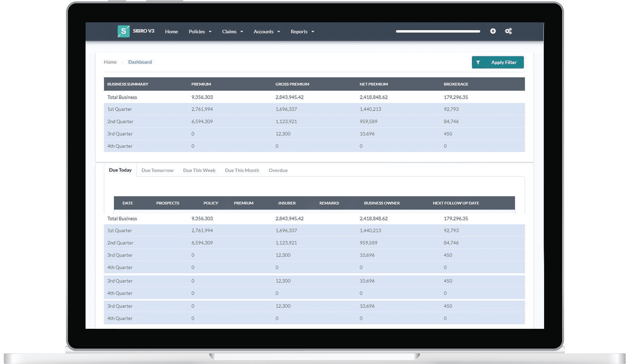
Task: Switch to the Due This Week tab
Action: click(199, 170)
